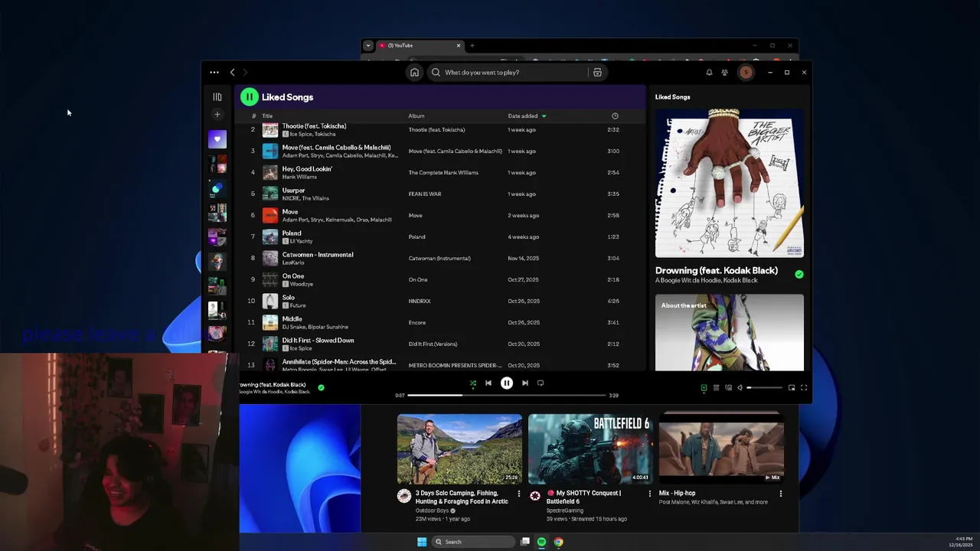Open album link The Complete Hank Williams
Image resolution: width=980 pixels, height=551 pixels.
(x=443, y=173)
